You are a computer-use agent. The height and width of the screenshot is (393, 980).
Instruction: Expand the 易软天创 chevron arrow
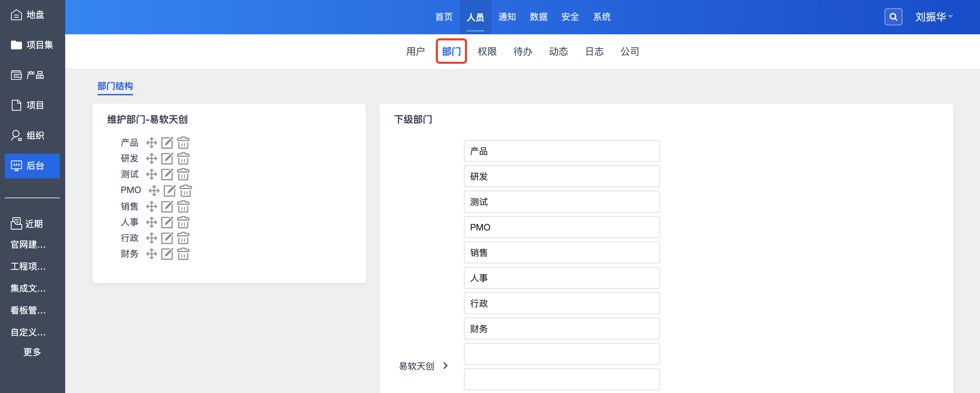point(445,366)
